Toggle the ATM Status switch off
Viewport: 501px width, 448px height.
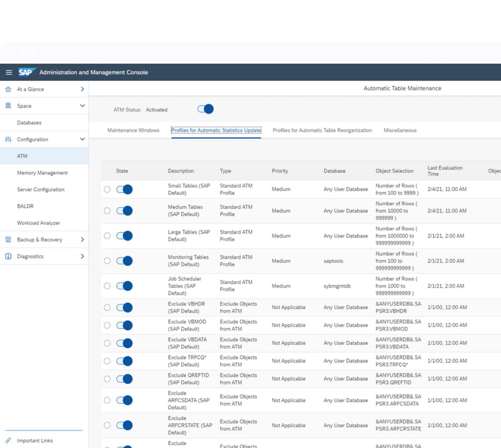(205, 109)
